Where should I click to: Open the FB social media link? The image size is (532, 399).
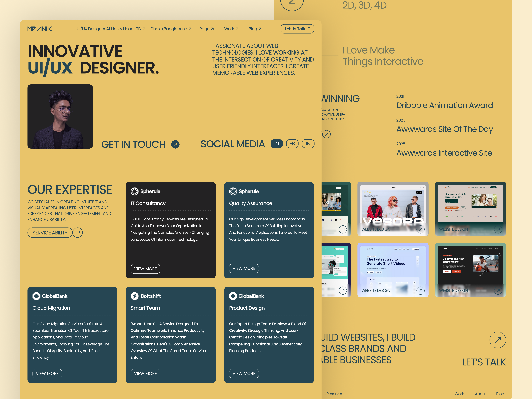(292, 144)
